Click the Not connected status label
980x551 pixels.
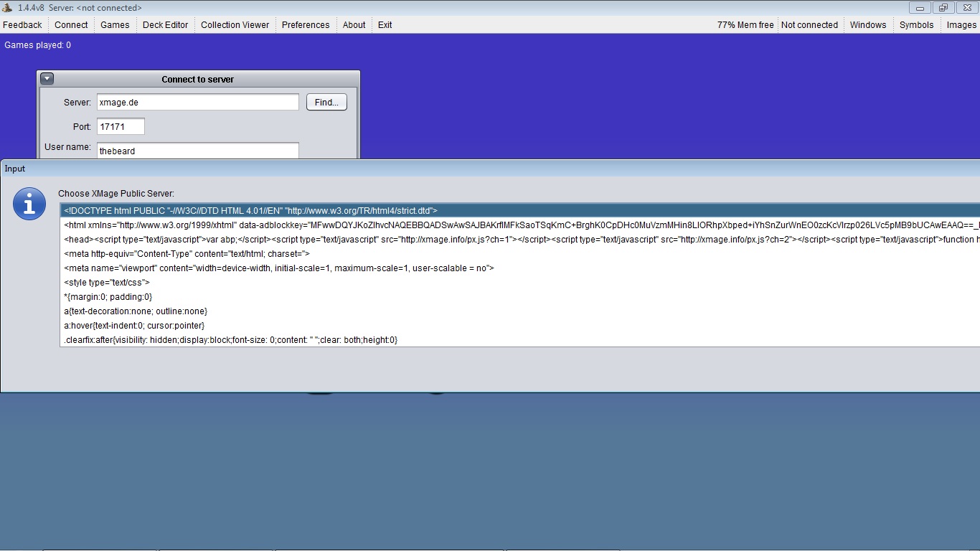tap(809, 24)
